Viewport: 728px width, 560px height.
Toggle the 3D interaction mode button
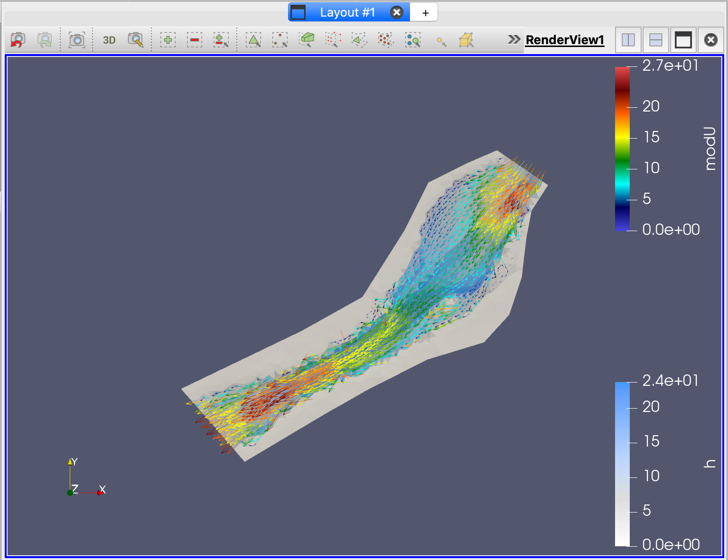pyautogui.click(x=109, y=40)
